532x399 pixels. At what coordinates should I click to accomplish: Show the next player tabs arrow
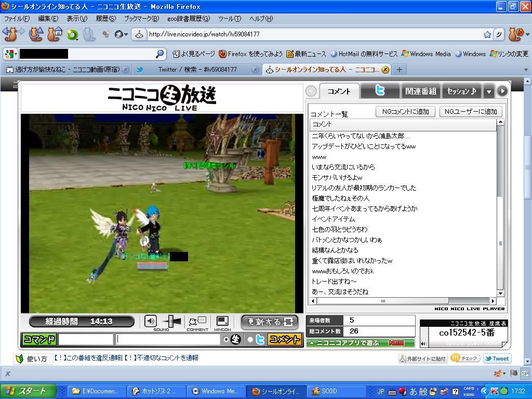[x=502, y=91]
